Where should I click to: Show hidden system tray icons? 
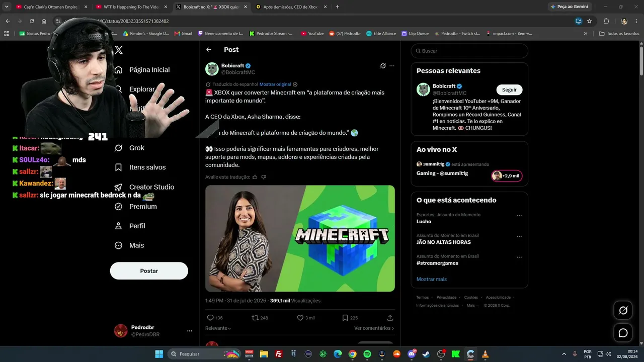pos(563,354)
